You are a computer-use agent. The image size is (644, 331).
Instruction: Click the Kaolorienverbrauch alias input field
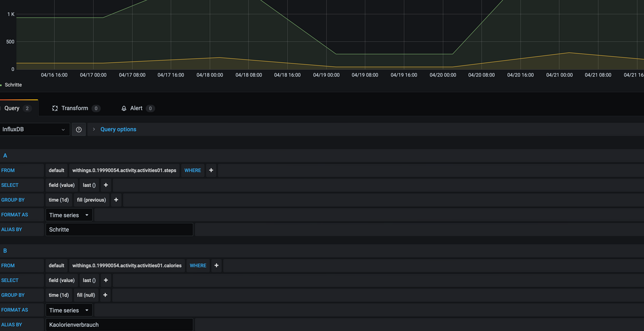(x=119, y=325)
